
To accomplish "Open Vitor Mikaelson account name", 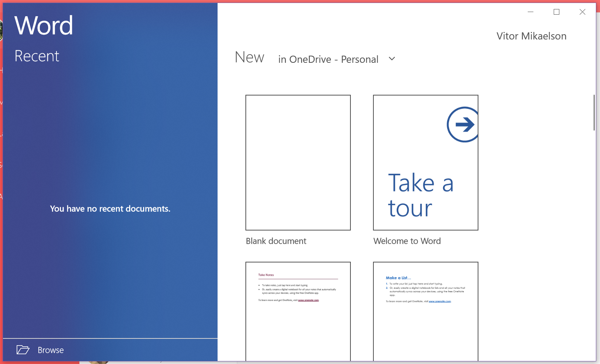I will (531, 36).
